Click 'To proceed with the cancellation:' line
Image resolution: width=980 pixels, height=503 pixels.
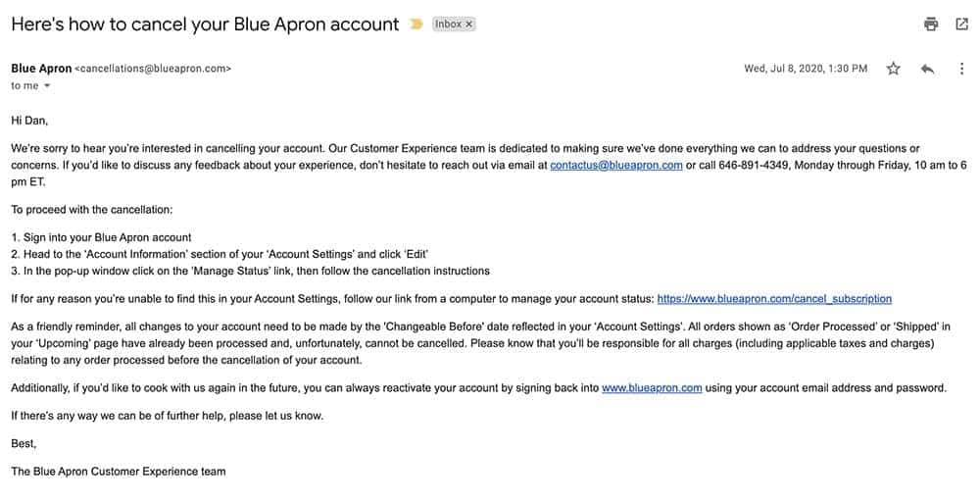(x=92, y=210)
